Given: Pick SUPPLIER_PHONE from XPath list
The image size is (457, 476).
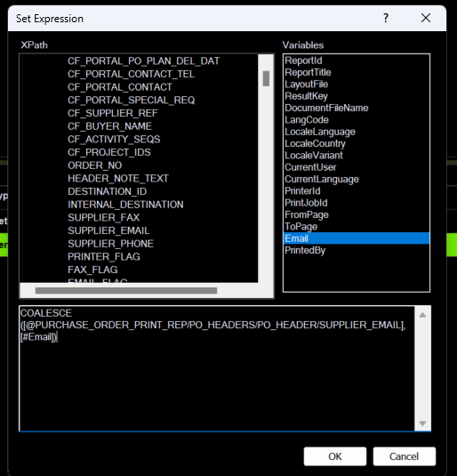Looking at the screenshot, I should (x=110, y=244).
